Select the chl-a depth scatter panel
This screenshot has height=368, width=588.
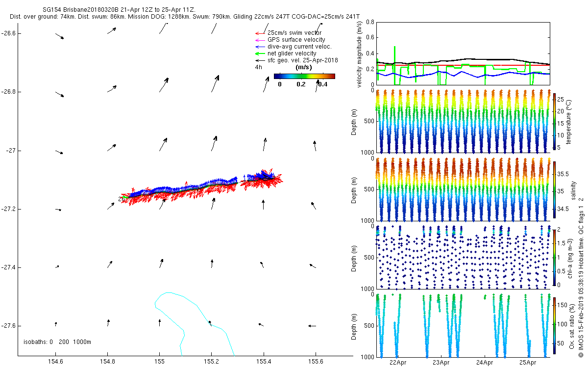pos(463,257)
